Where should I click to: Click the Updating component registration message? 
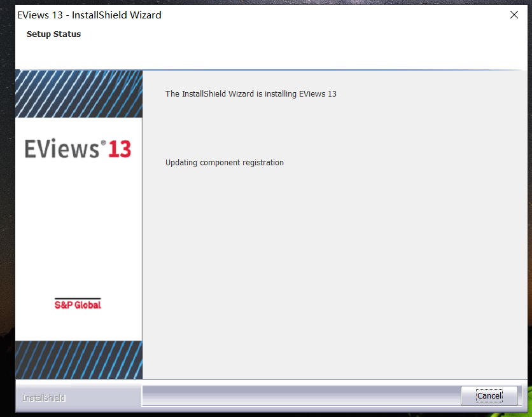(224, 162)
